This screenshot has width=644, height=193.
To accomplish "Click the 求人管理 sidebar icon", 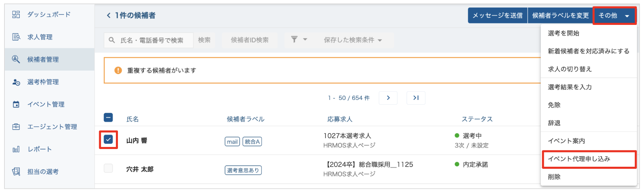I will pyautogui.click(x=16, y=37).
